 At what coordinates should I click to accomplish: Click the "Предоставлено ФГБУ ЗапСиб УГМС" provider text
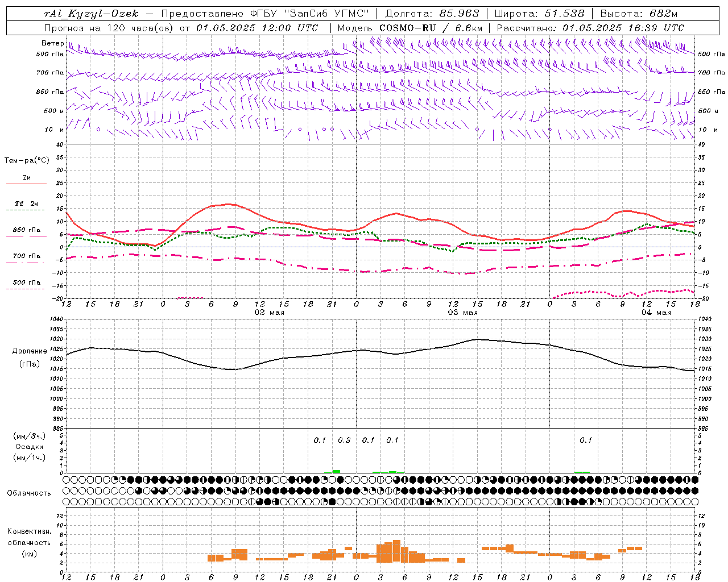pos(264,14)
